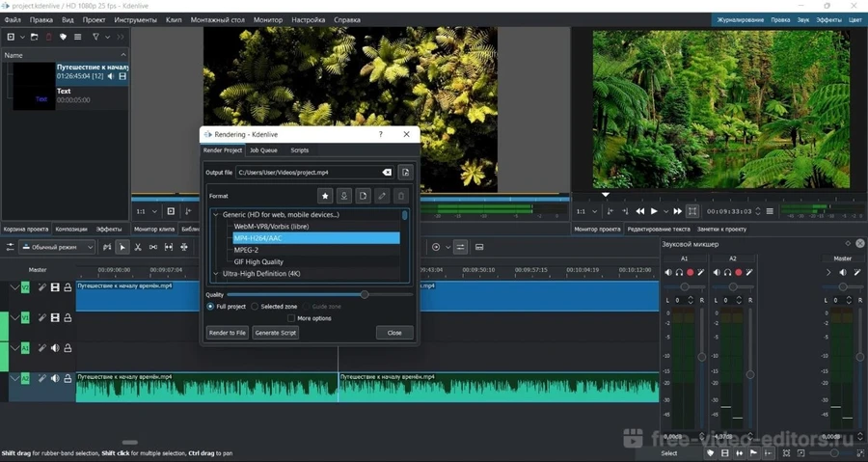Open the edit mode dropdown (Обычный режим)
The height and width of the screenshot is (462, 868).
[56, 248]
